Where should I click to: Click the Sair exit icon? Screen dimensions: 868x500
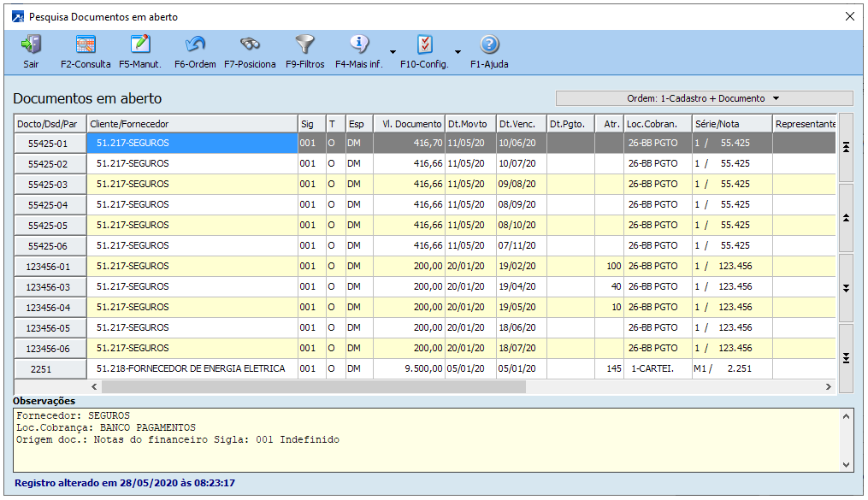31,45
